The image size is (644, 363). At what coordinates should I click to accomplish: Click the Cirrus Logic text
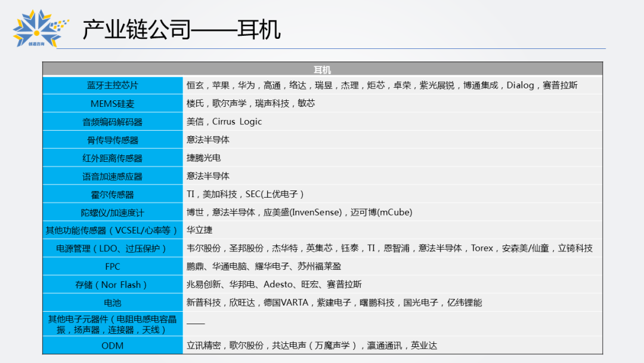[x=237, y=122]
